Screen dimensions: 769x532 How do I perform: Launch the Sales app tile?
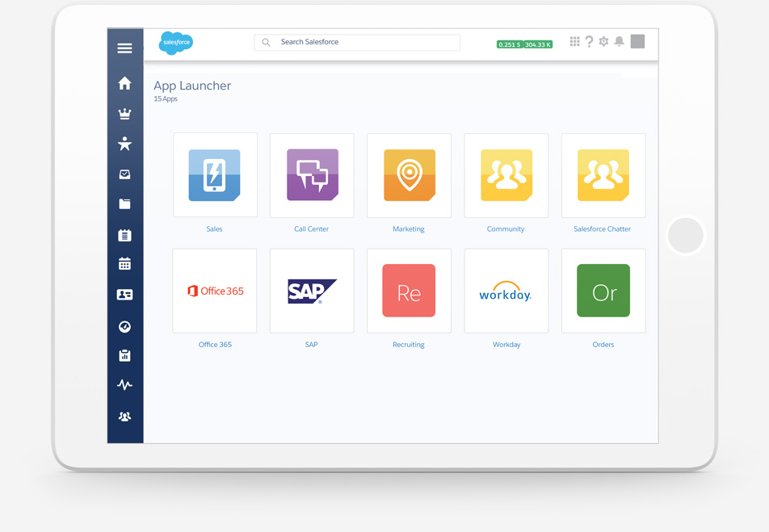215,175
